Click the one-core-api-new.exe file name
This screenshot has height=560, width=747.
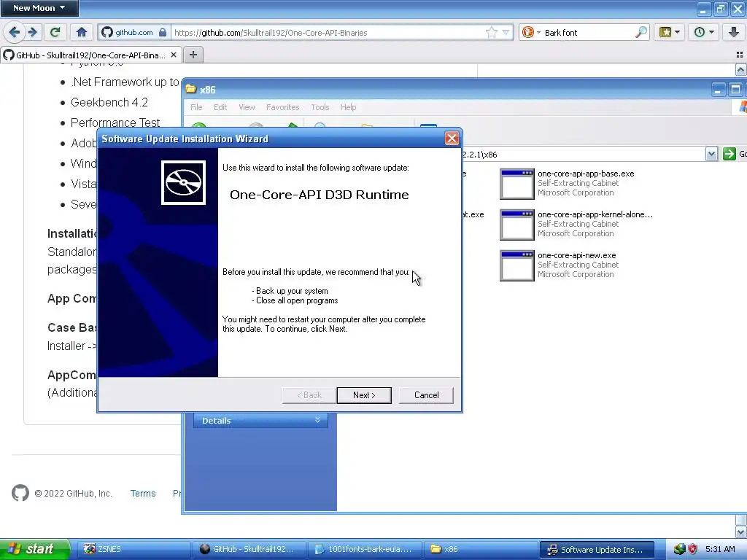(x=576, y=255)
